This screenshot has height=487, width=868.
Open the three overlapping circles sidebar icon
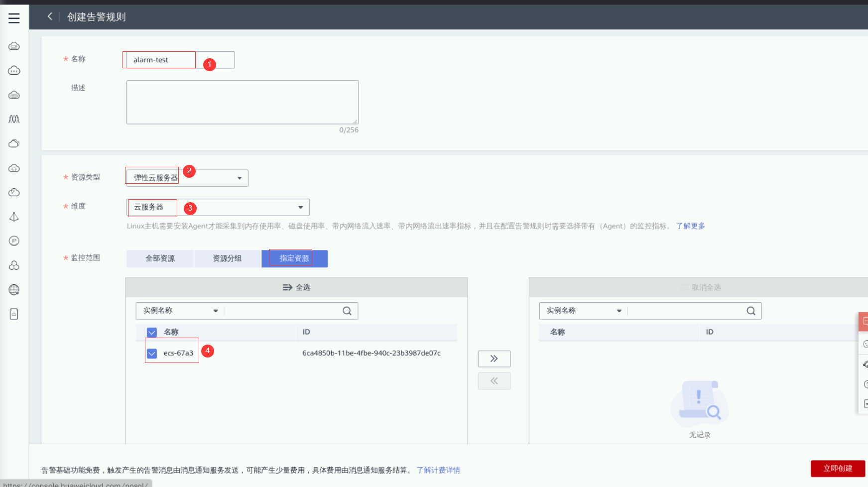point(14,265)
